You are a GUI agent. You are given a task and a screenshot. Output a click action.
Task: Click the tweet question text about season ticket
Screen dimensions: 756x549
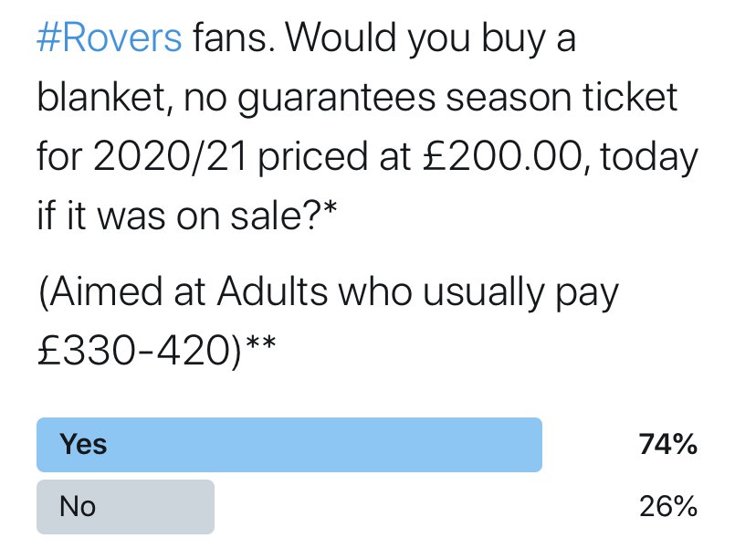click(x=367, y=127)
